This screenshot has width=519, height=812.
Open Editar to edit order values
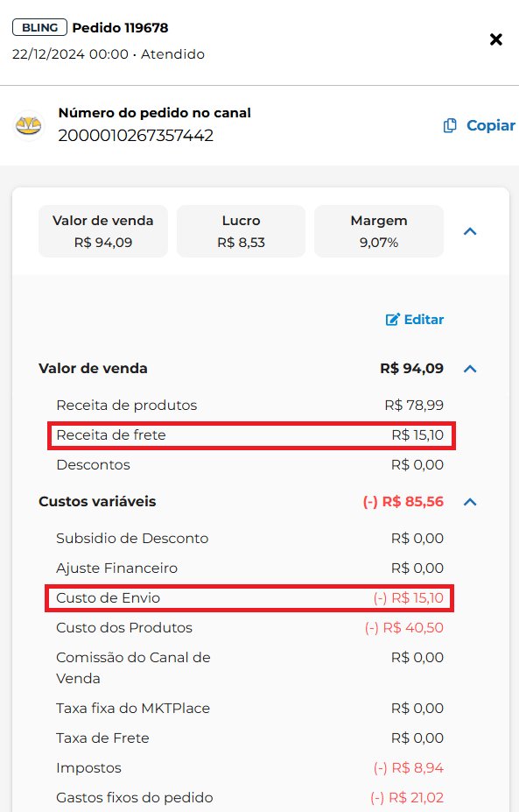pyautogui.click(x=415, y=320)
